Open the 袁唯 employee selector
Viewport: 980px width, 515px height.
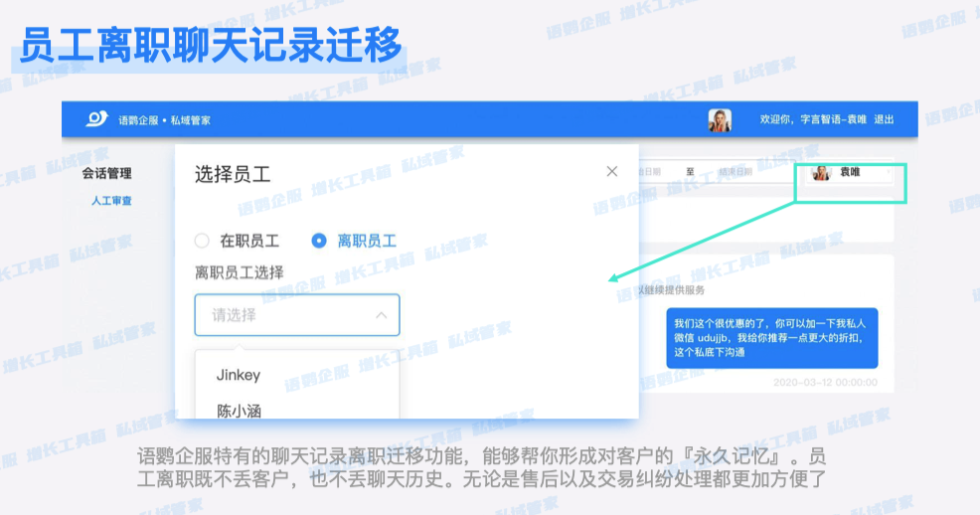(x=851, y=173)
